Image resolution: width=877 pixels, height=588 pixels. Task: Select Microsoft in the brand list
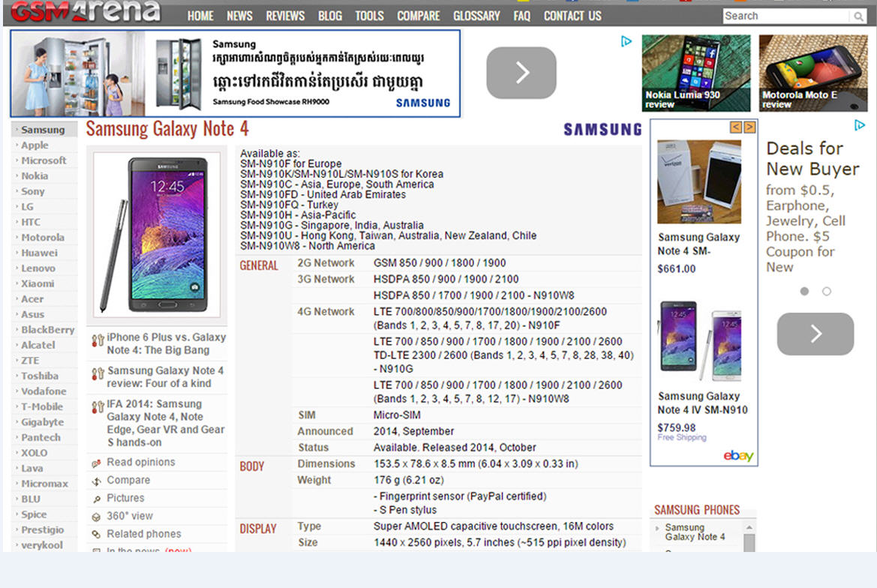tap(44, 160)
